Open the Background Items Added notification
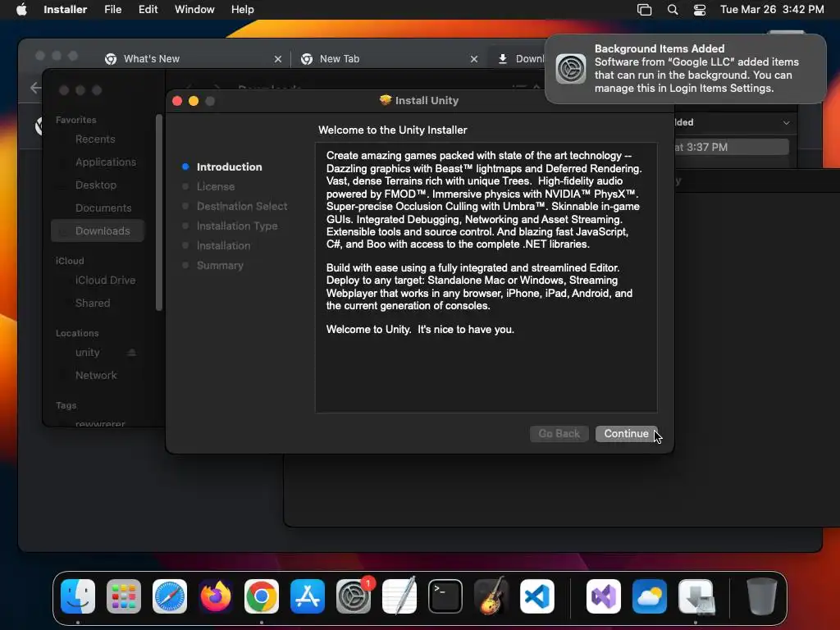The image size is (840, 630). click(685, 69)
